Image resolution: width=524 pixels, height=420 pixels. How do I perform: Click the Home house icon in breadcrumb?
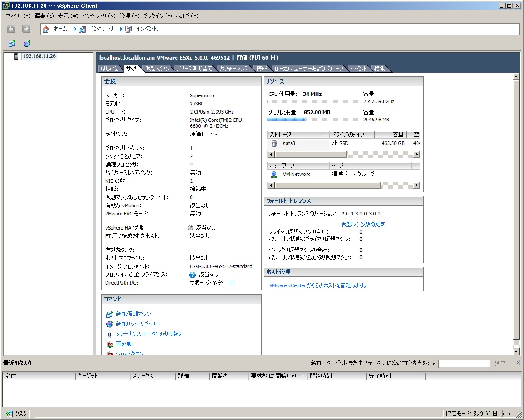[46, 29]
